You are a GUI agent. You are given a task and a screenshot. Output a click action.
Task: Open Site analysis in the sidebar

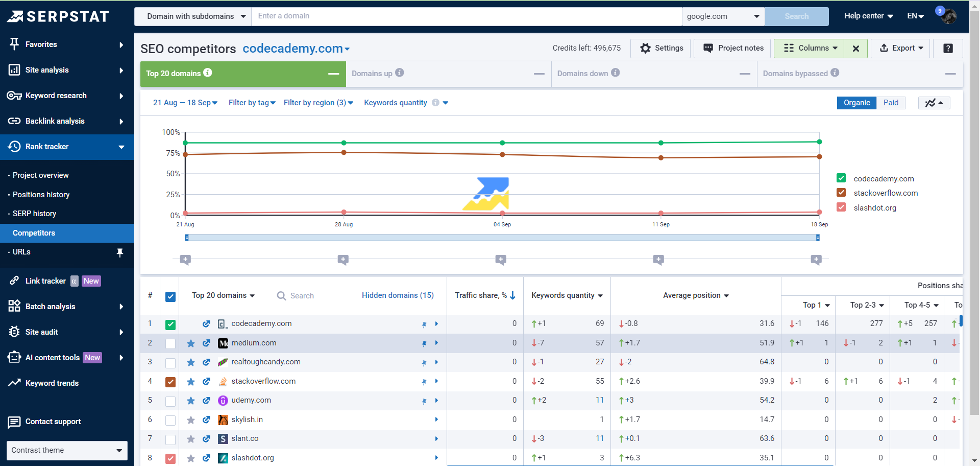click(47, 70)
